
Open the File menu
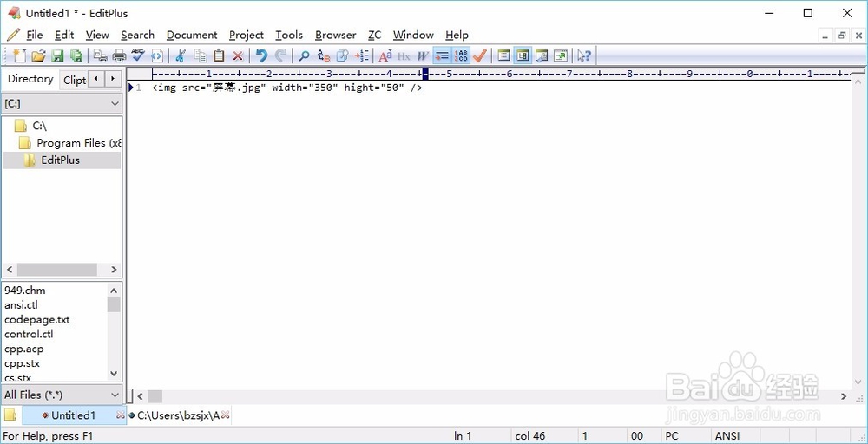(35, 35)
